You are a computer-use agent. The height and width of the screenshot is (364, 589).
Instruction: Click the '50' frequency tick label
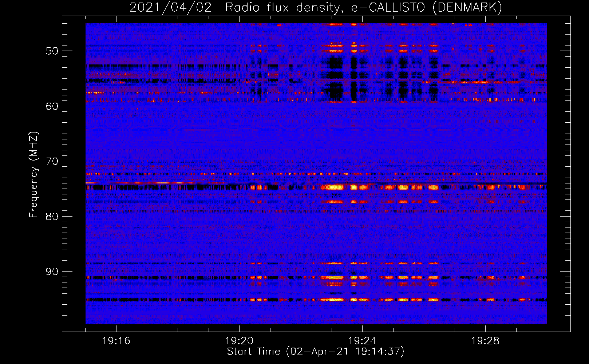pyautogui.click(x=52, y=51)
